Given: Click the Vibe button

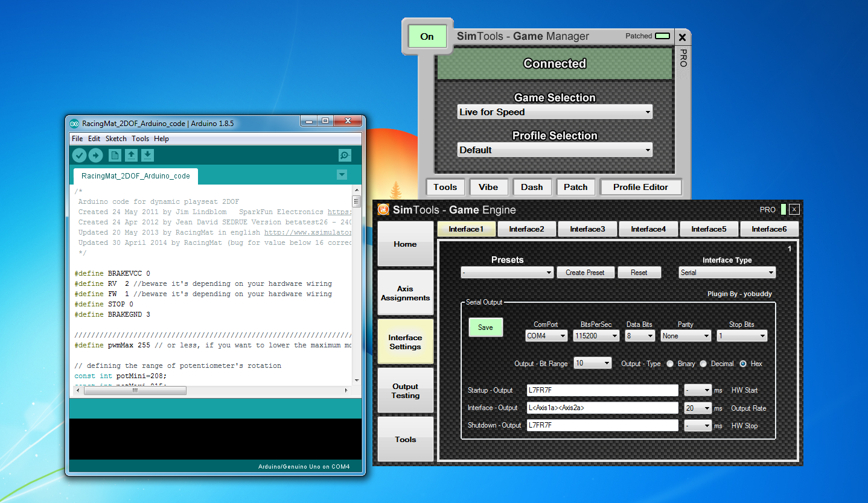Looking at the screenshot, I should point(488,187).
